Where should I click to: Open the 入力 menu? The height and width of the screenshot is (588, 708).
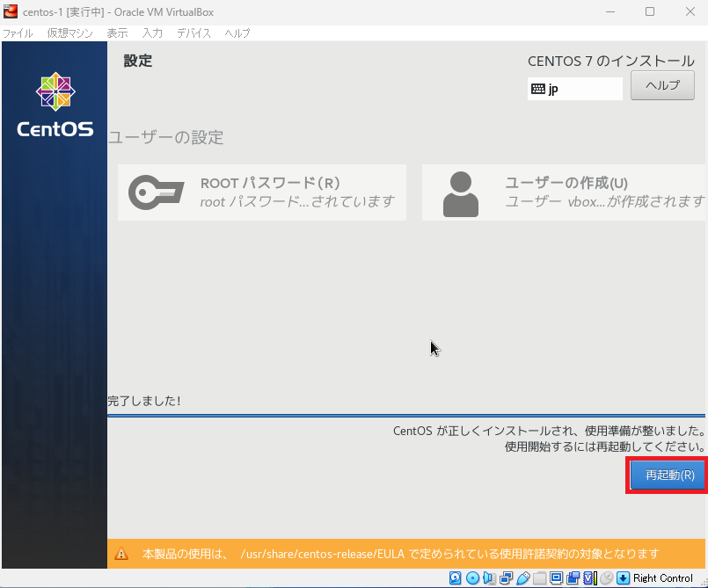coord(152,33)
